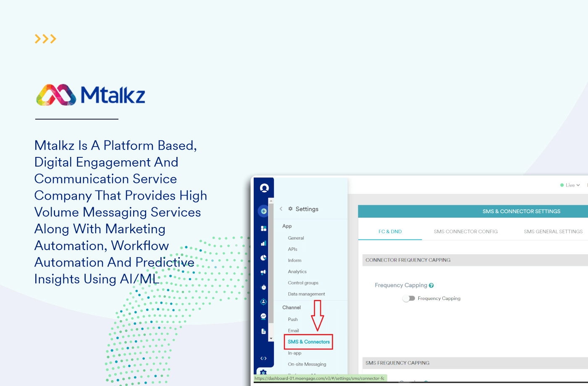Open On-site Messaging channel settings
This screenshot has height=386, width=588.
point(307,364)
